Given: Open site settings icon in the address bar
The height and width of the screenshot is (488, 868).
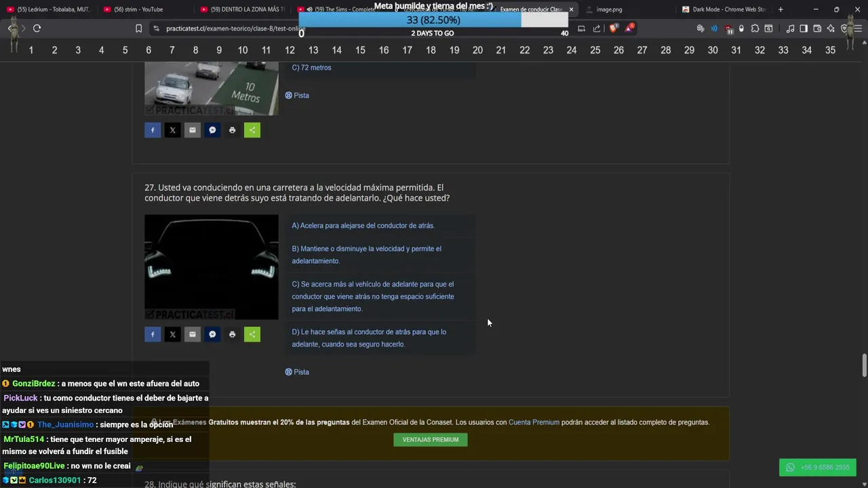Looking at the screenshot, I should (156, 28).
